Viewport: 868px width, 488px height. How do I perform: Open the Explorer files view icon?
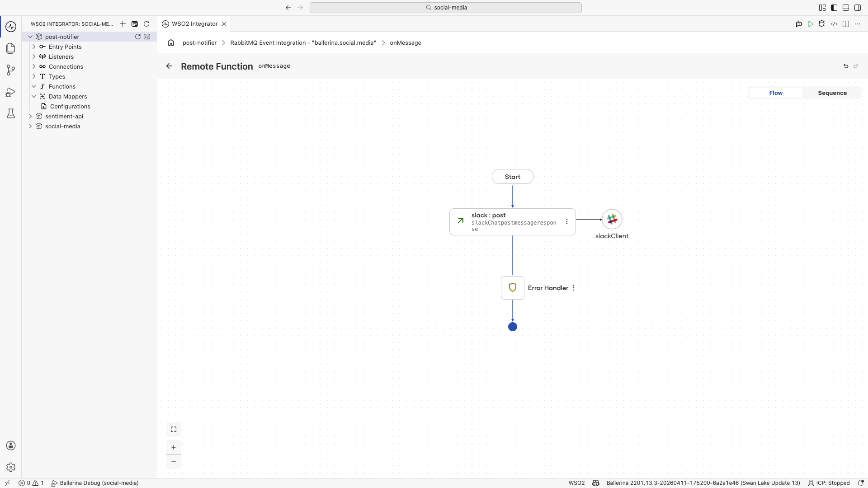(x=11, y=48)
